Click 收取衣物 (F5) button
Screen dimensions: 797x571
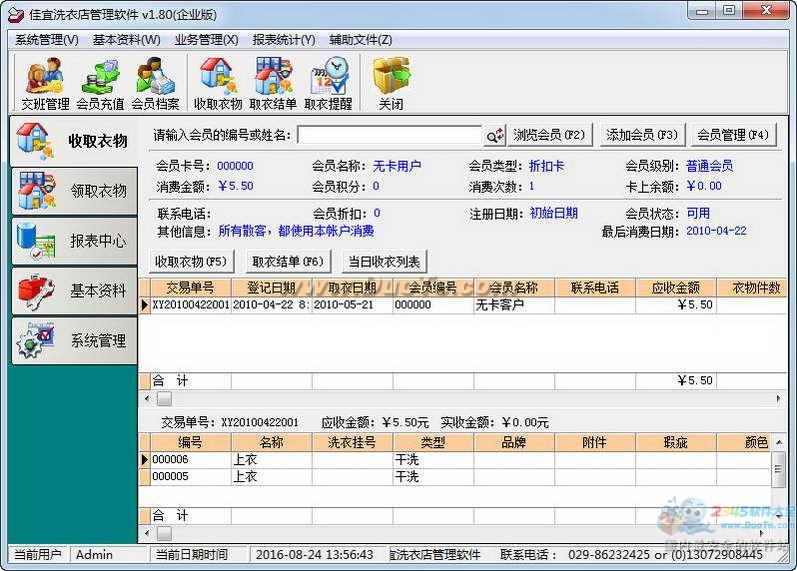click(191, 262)
